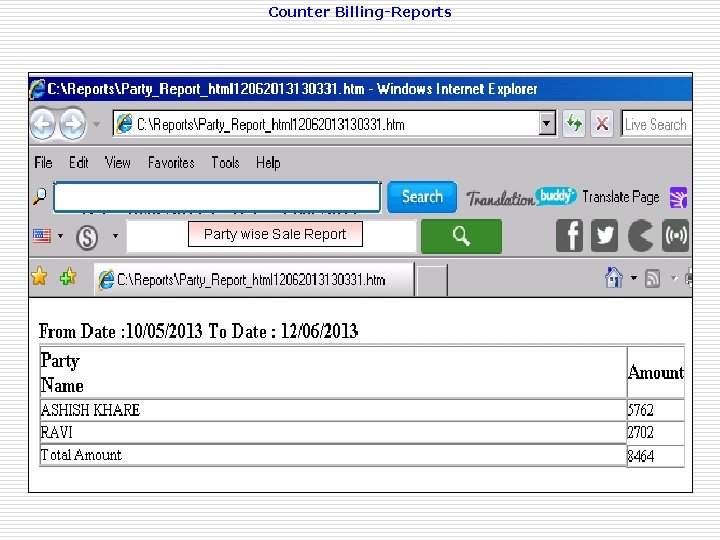Click the Pac-Man shaped toolbar icon
This screenshot has width=720, height=540.
pos(640,236)
